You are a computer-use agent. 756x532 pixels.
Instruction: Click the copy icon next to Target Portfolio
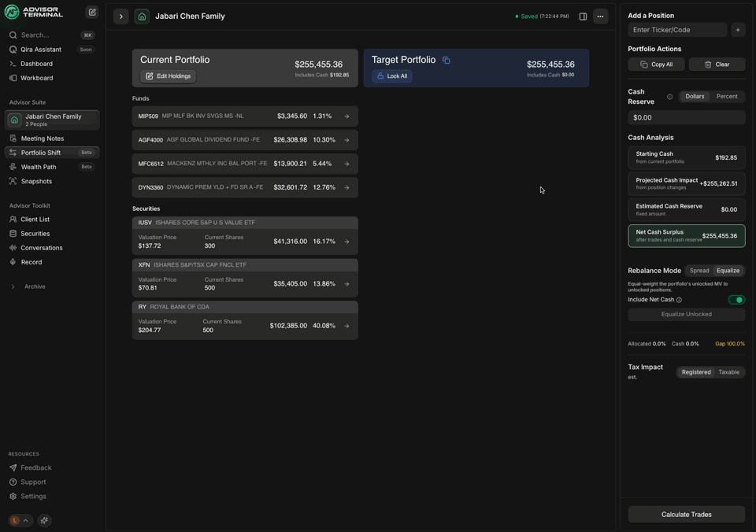coord(446,60)
